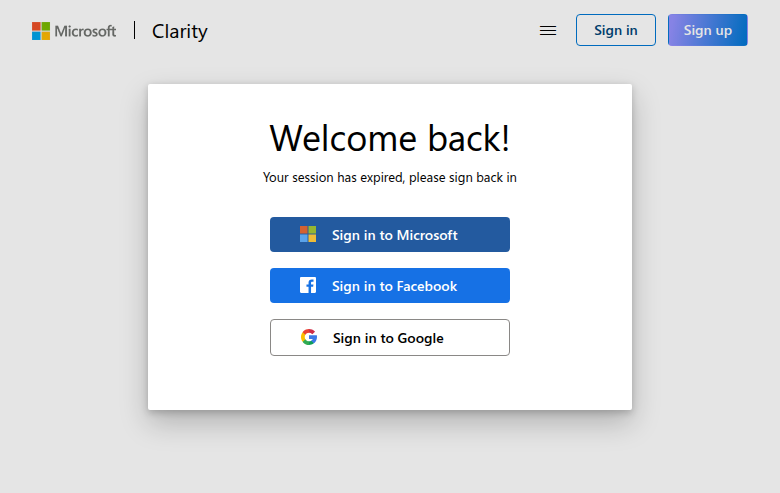Click the Microsoft logo icon inside the sign-in button
The width and height of the screenshot is (780, 493).
click(308, 235)
